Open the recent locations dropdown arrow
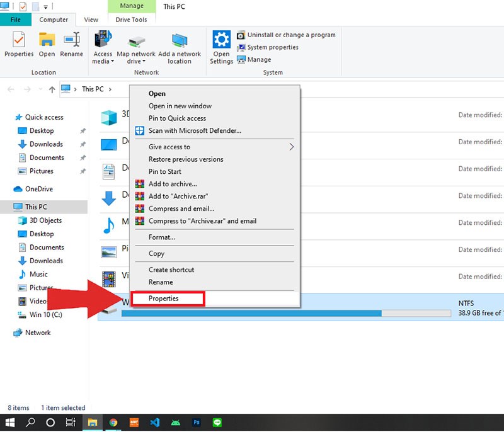 pos(40,89)
